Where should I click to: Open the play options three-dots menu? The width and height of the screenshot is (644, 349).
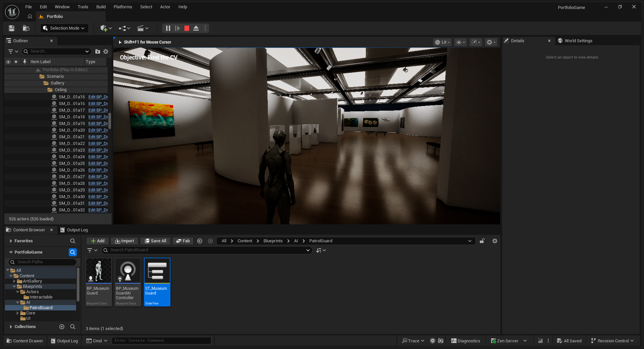pyautogui.click(x=205, y=28)
